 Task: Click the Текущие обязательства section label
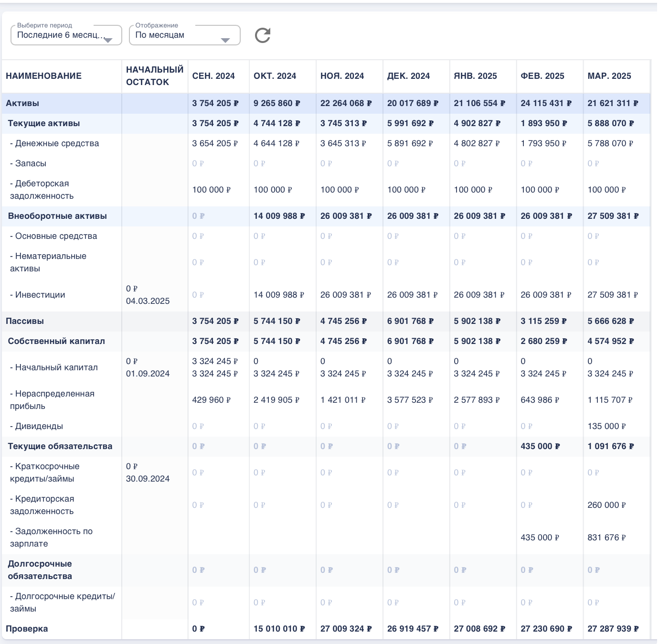60,446
